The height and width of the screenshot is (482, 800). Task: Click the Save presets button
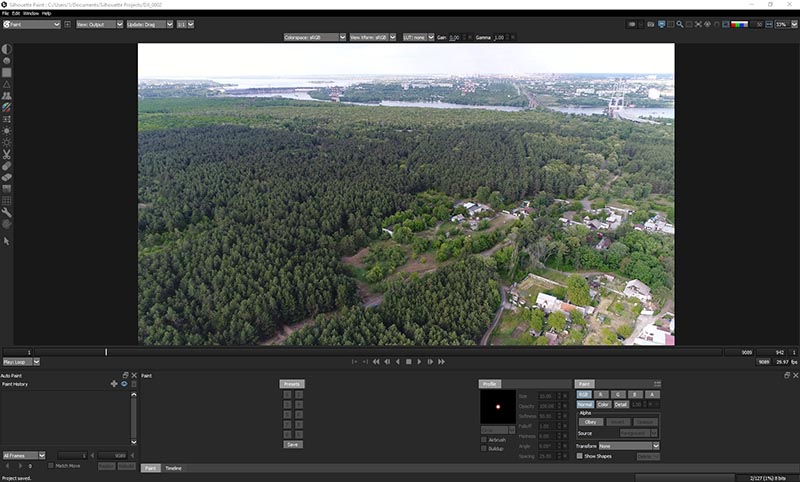click(x=292, y=444)
